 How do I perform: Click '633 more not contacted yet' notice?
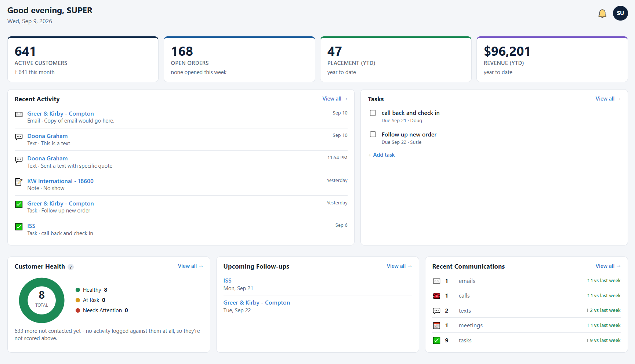[107, 335]
